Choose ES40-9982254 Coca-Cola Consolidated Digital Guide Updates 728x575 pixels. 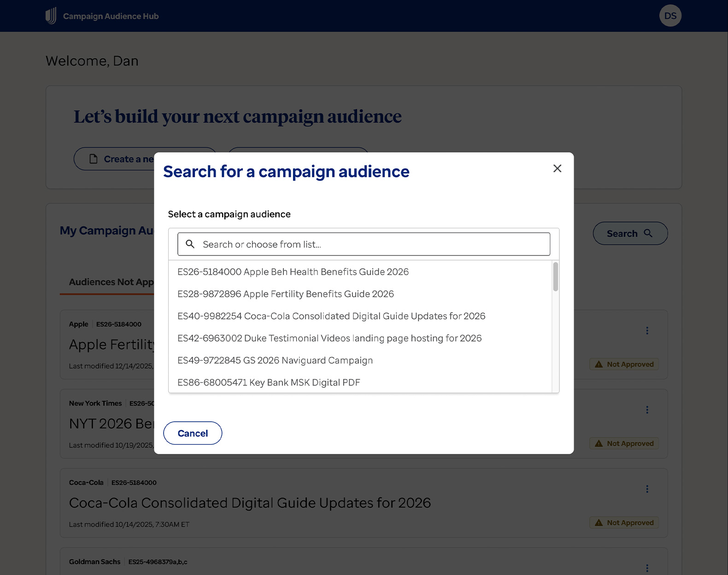pyautogui.click(x=360, y=316)
